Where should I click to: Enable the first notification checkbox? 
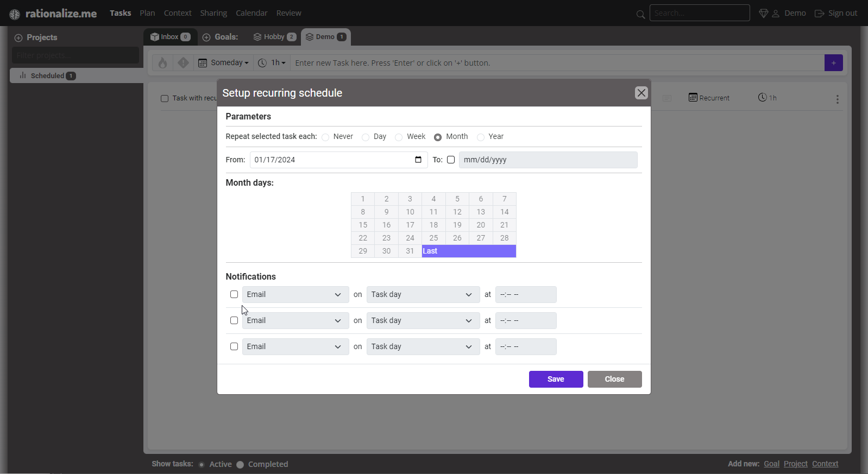pos(234,294)
